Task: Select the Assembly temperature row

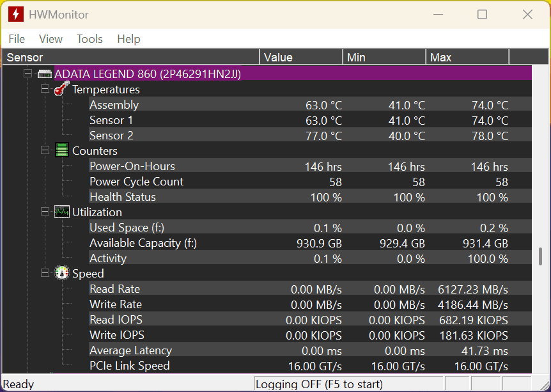Action: tap(310, 105)
